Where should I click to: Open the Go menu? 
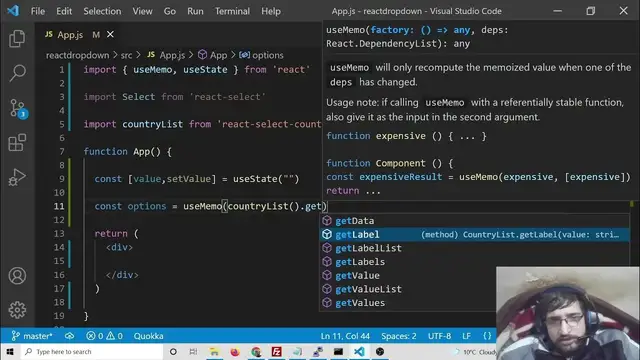[x=170, y=11]
